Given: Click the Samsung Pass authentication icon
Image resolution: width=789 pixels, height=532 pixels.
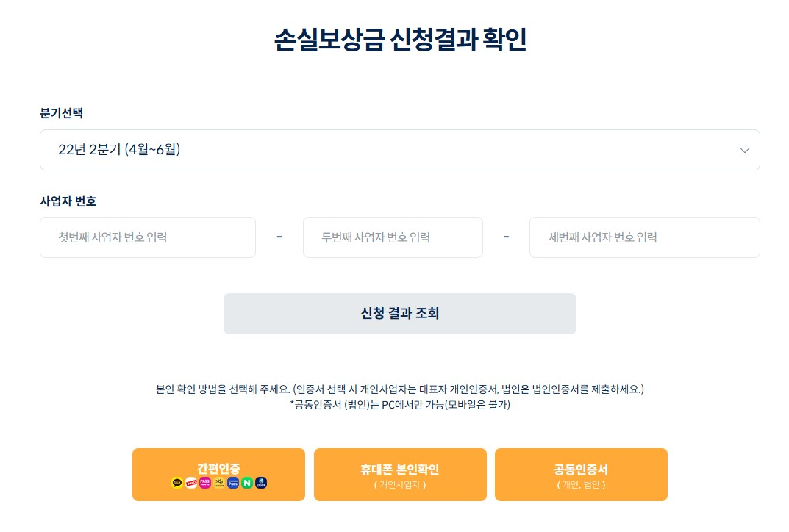Looking at the screenshot, I should (233, 483).
